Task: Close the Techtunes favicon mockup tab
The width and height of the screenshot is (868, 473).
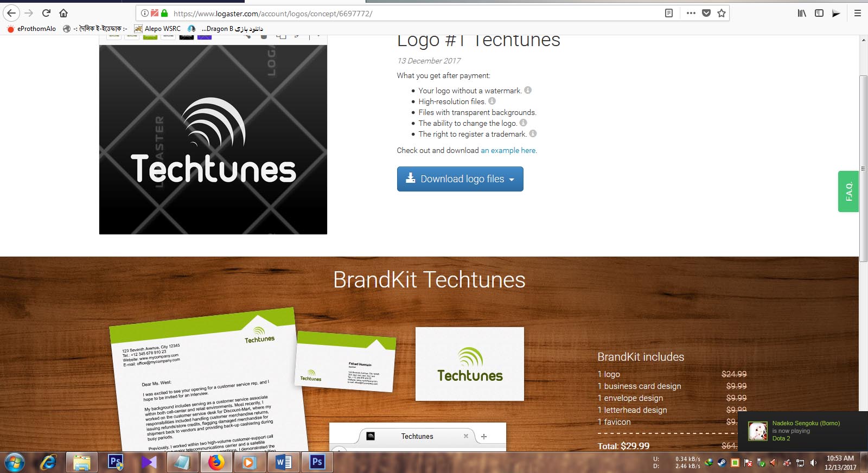Action: click(x=465, y=436)
